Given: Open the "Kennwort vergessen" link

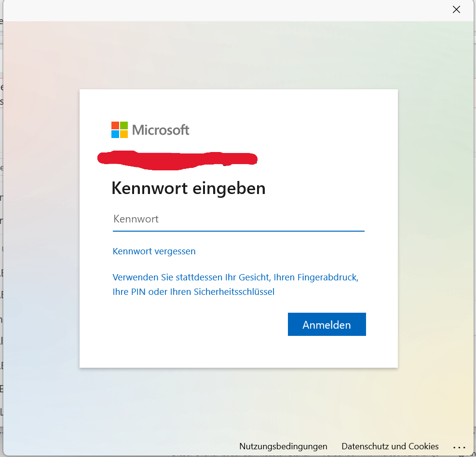Looking at the screenshot, I should coord(154,251).
